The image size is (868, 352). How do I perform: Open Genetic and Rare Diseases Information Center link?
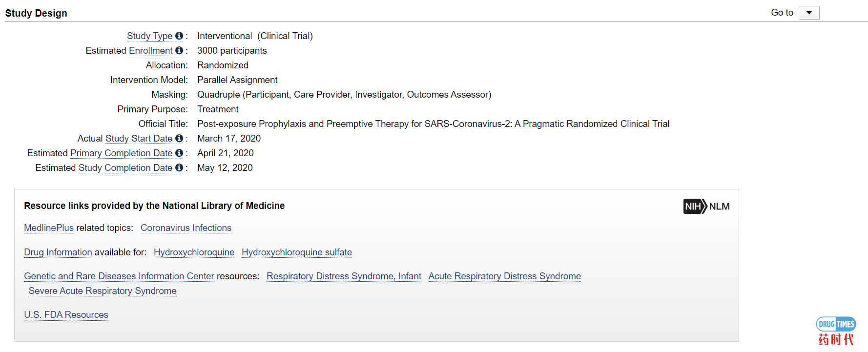pos(119,276)
